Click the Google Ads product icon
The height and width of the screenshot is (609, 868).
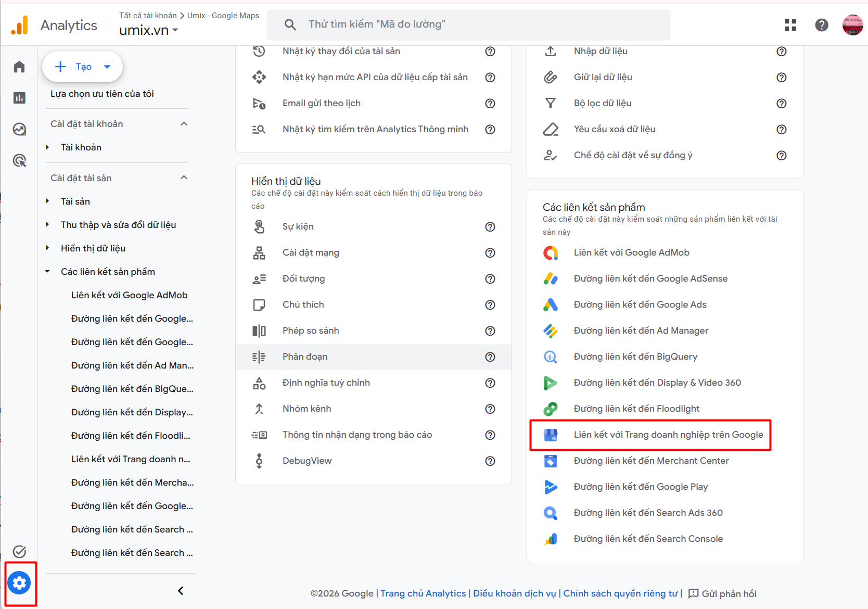(551, 305)
